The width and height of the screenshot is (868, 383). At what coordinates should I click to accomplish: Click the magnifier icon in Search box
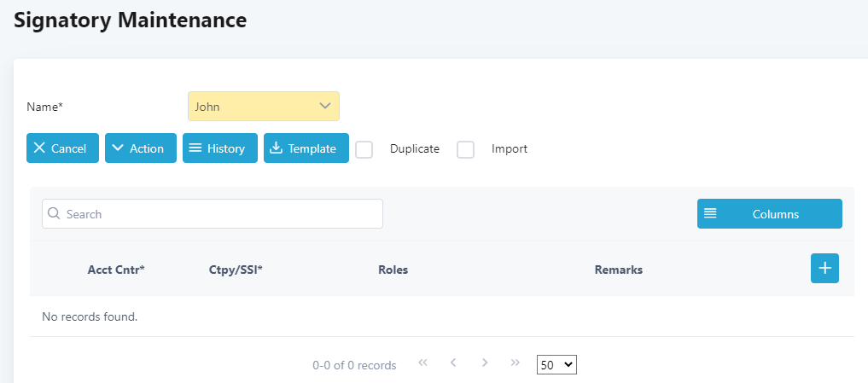[54, 213]
